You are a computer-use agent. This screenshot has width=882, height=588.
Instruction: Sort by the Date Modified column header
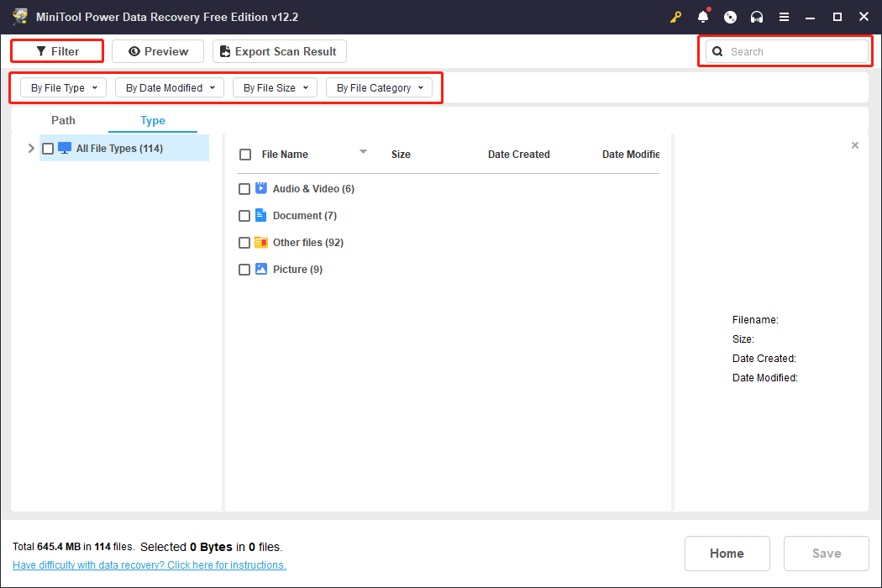point(631,155)
